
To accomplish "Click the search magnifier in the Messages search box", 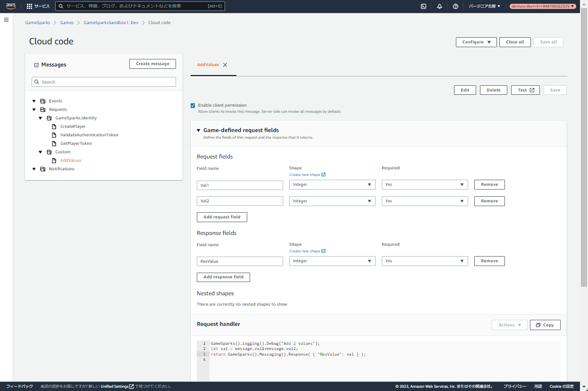I will pos(37,82).
